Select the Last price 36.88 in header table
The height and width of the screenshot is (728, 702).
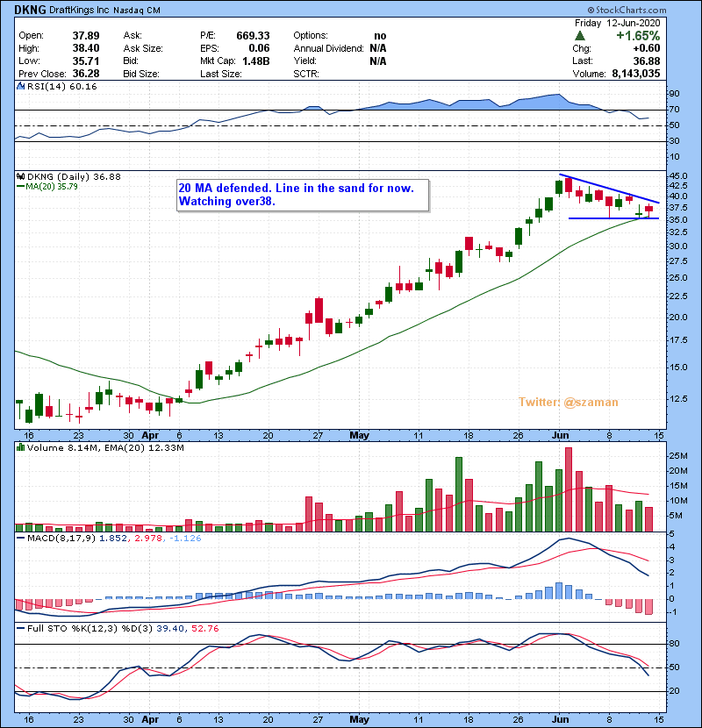point(646,61)
